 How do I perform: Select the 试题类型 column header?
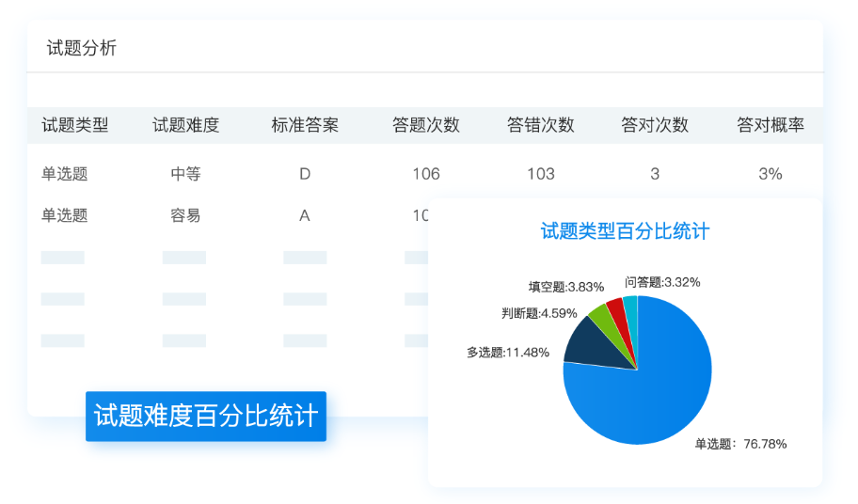pyautogui.click(x=75, y=125)
